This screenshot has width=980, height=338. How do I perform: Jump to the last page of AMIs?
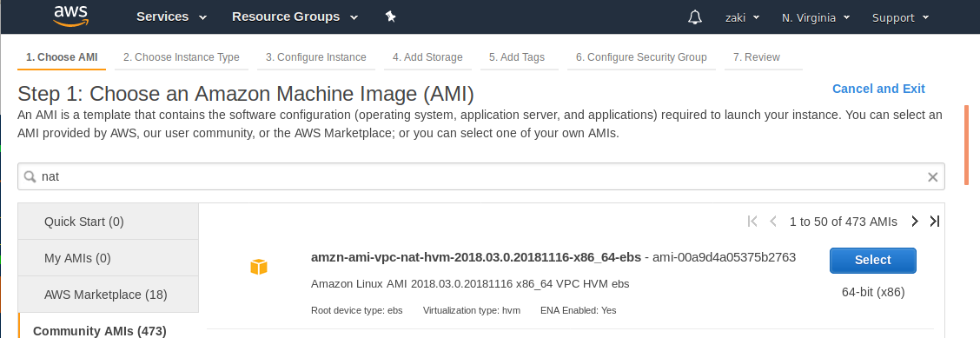pos(934,222)
